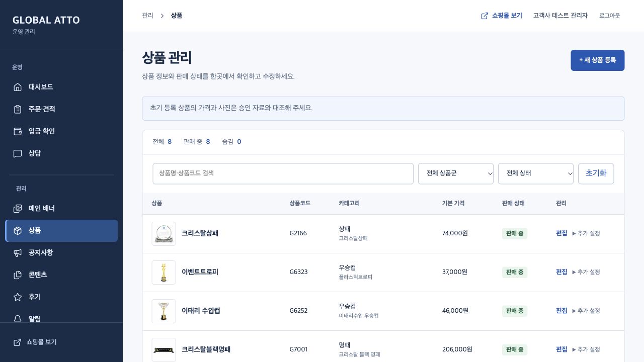
Task: Click 이태리 수입컵 product thumbnail
Action: pyautogui.click(x=164, y=311)
